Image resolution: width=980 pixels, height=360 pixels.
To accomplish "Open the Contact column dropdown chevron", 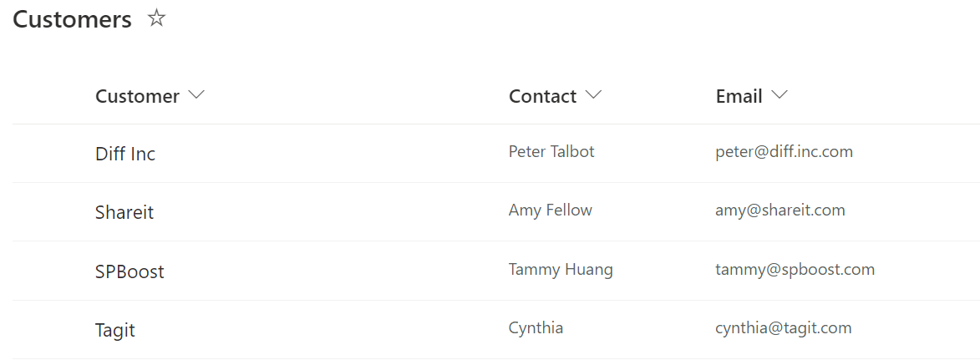I will [593, 95].
